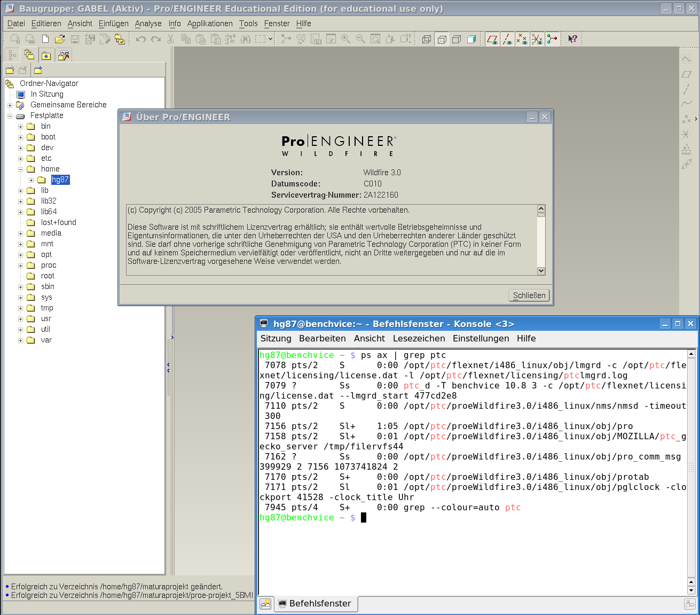
Task: Click the Zoom Out magnifier
Action: click(x=360, y=39)
